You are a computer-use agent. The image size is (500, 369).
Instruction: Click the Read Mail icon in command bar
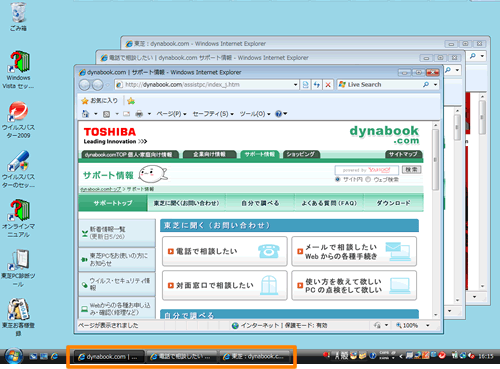tap(126, 114)
